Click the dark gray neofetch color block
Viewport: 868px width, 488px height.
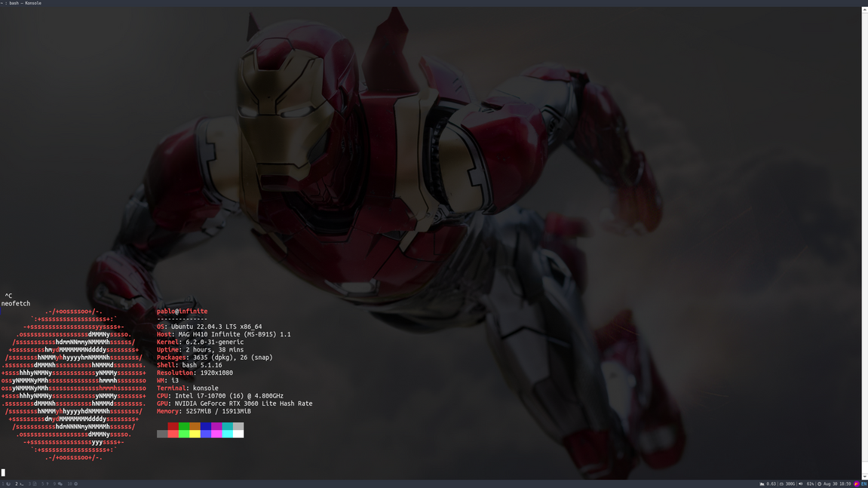click(162, 434)
